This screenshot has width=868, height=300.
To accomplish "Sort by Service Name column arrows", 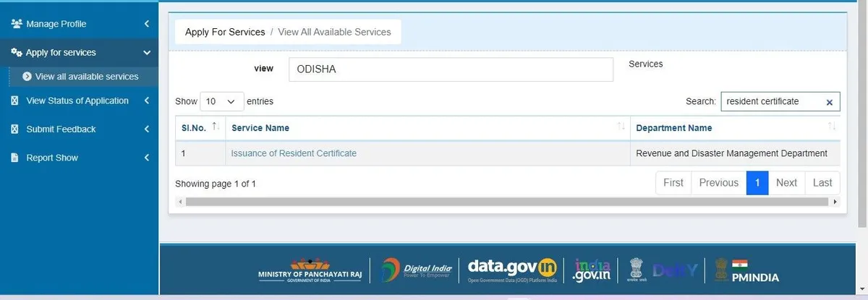I will [x=621, y=127].
